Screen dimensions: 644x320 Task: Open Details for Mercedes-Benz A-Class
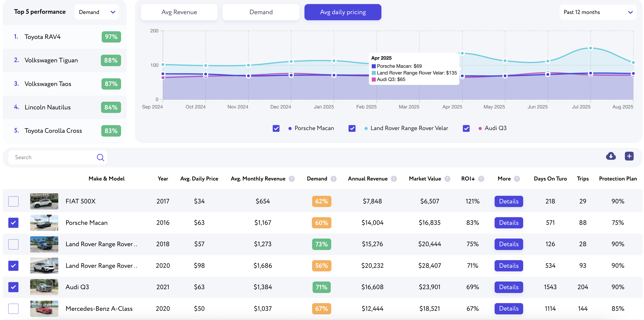[509, 309]
